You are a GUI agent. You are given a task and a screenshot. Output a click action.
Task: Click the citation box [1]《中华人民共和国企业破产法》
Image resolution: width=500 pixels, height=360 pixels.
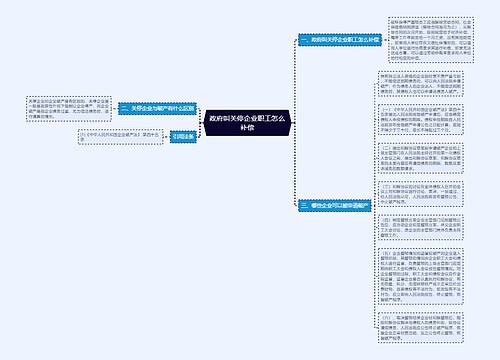coord(120,137)
